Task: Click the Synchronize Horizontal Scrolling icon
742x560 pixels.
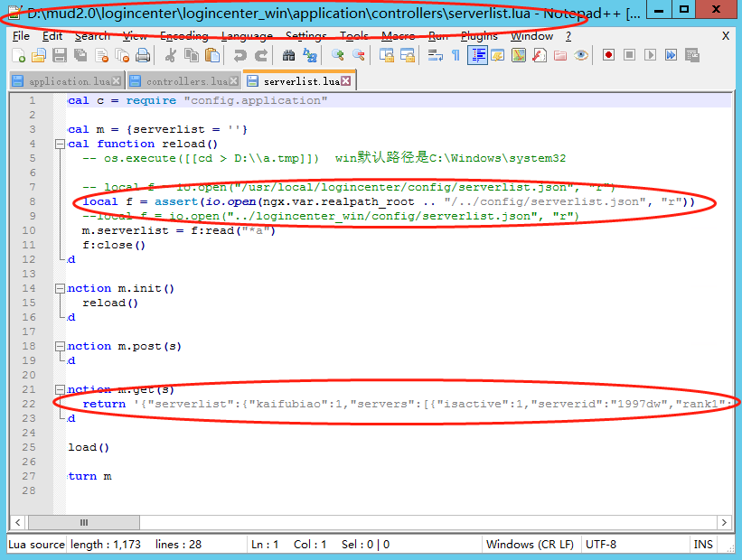Action: [x=407, y=55]
